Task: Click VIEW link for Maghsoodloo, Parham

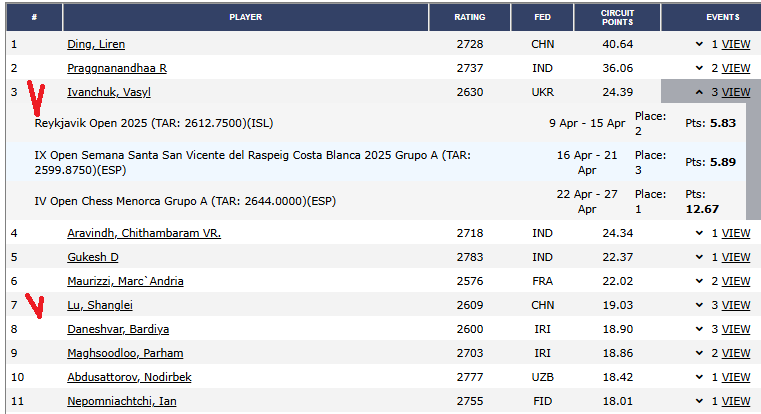Action: (x=735, y=353)
